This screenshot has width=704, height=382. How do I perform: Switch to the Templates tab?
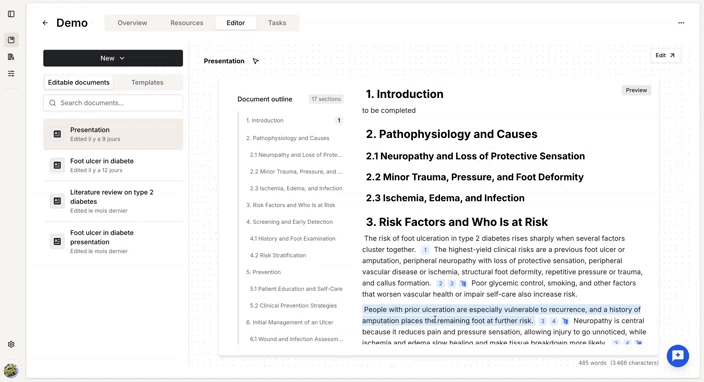coord(147,83)
